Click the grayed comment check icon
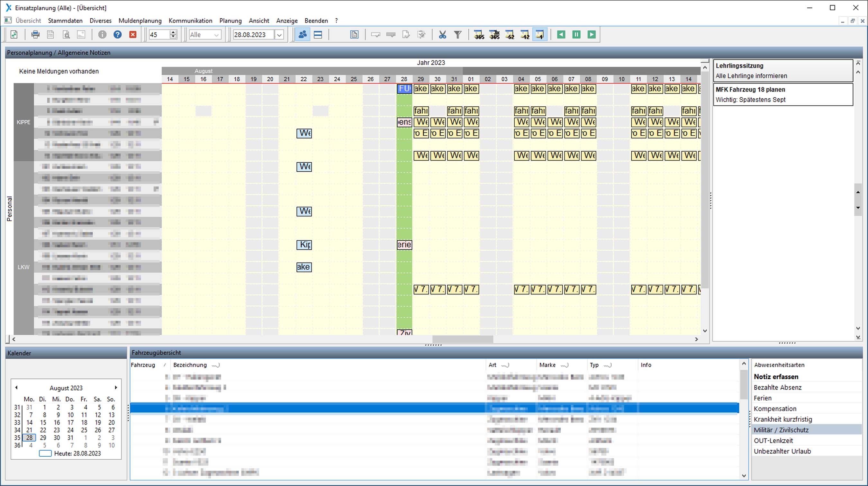The width and height of the screenshot is (868, 486). tap(376, 34)
